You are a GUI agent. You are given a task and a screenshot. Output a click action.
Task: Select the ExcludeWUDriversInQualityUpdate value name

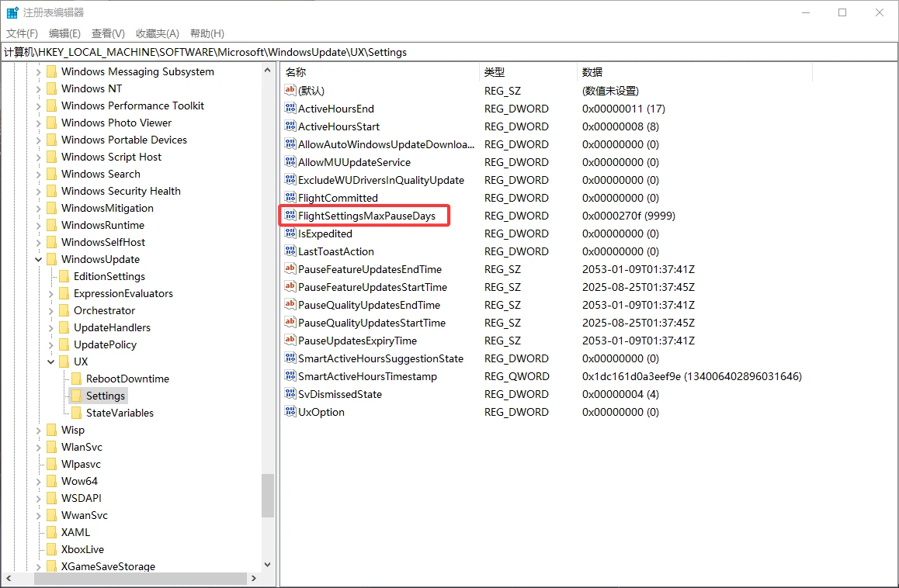(x=380, y=180)
